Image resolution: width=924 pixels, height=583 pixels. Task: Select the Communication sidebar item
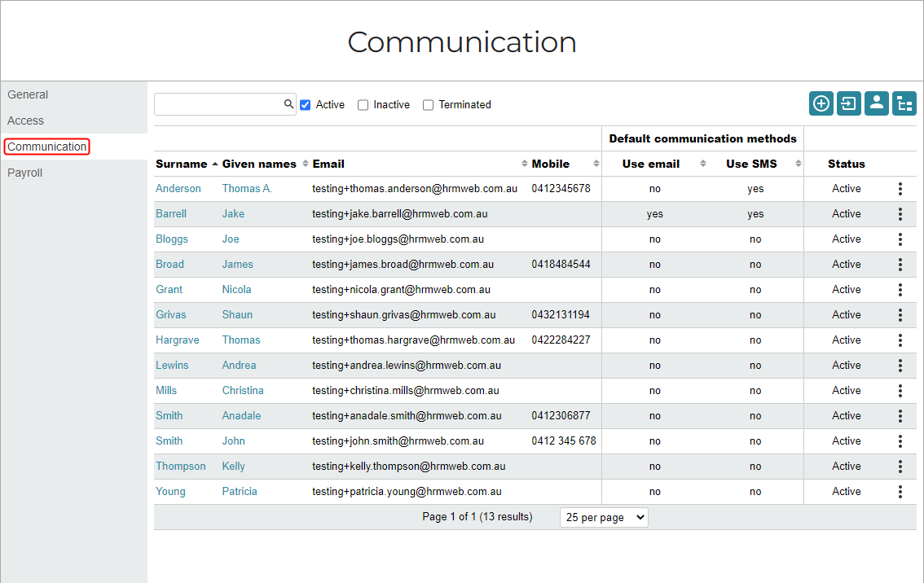pyautogui.click(x=46, y=147)
